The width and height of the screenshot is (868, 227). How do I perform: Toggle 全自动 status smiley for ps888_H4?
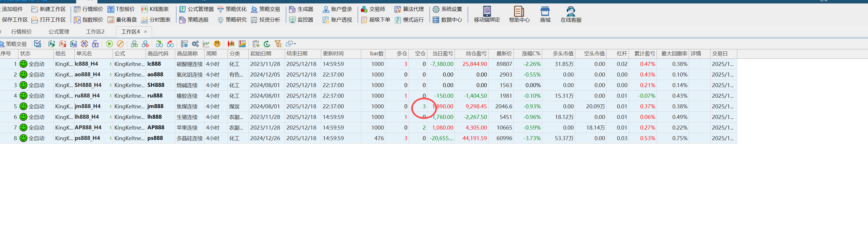(x=23, y=138)
